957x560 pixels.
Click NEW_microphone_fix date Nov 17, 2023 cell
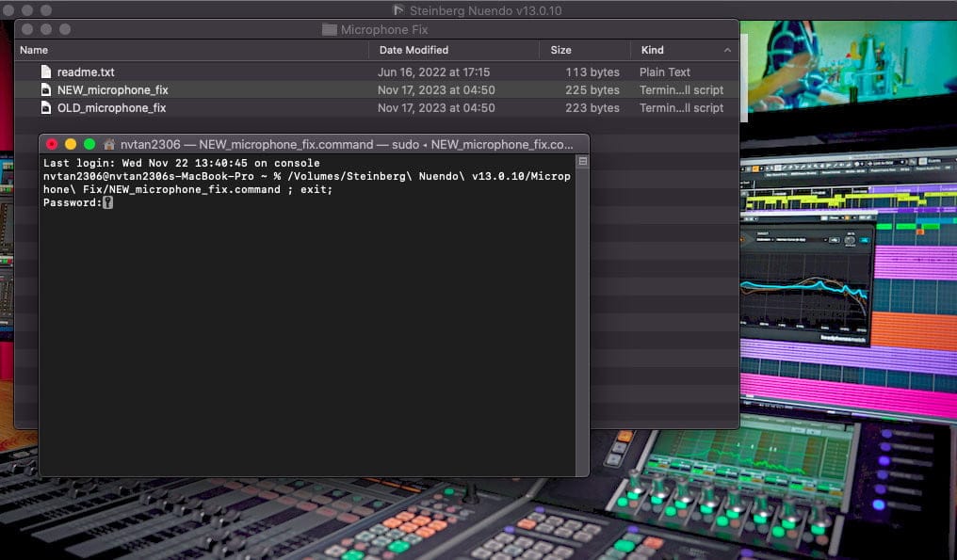436,89
